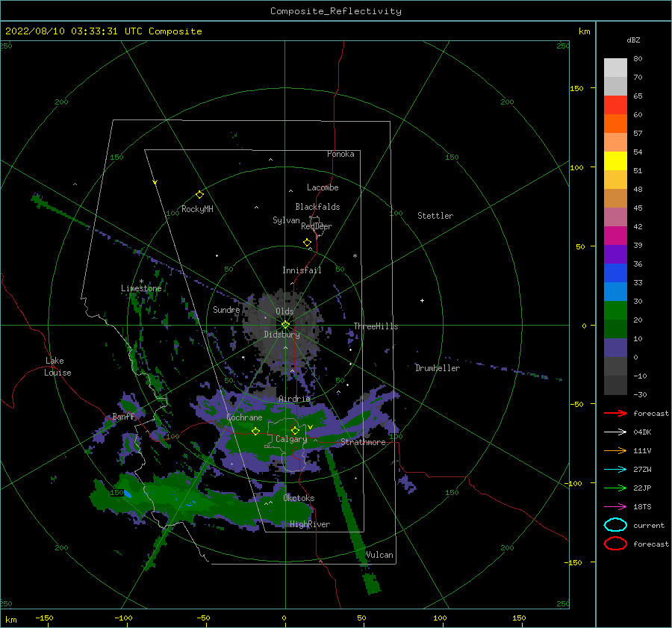This screenshot has width=672, height=628.
Task: Pick the purple 39 dBZ color swatch
Action: pos(615,255)
